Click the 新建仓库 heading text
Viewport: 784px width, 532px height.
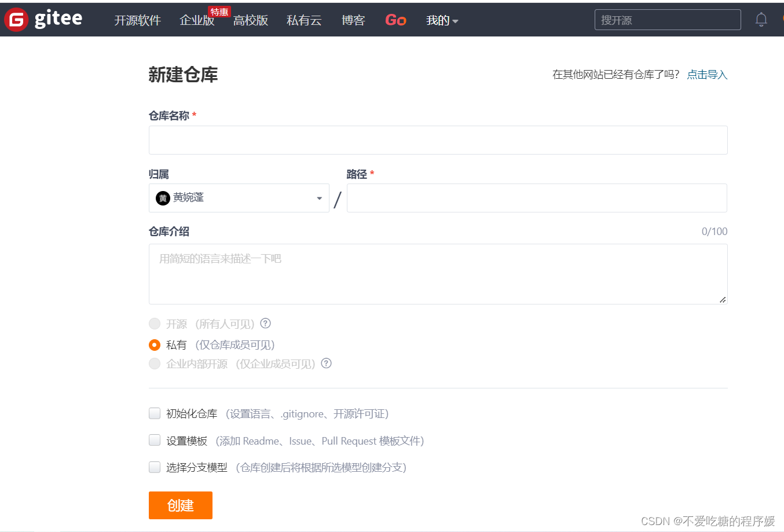pyautogui.click(x=183, y=75)
